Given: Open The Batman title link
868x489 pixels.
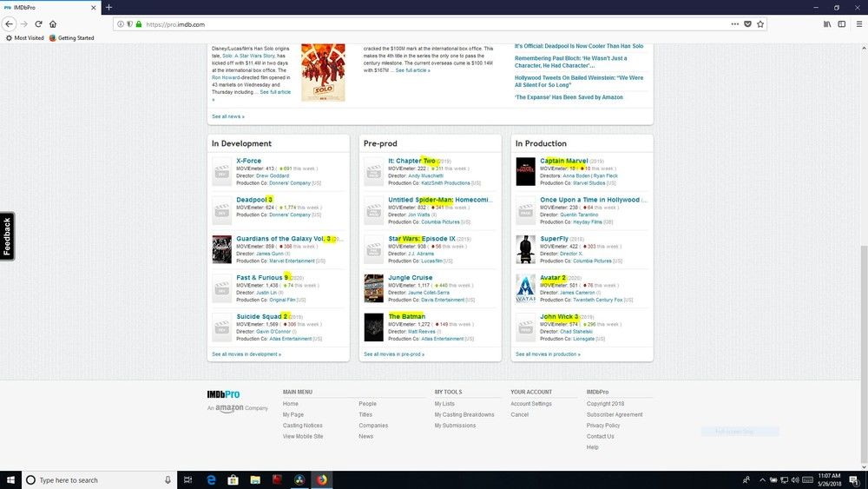Looking at the screenshot, I should (x=406, y=316).
